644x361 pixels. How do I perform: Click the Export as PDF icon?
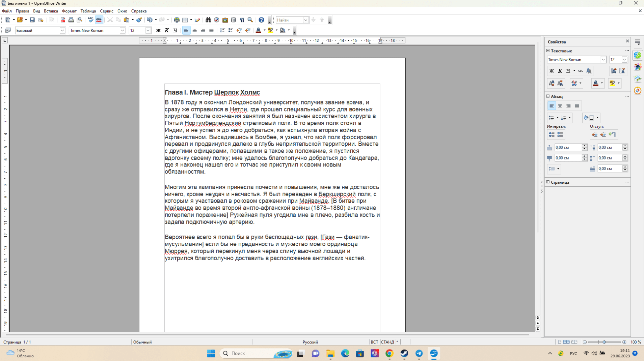[x=63, y=20]
